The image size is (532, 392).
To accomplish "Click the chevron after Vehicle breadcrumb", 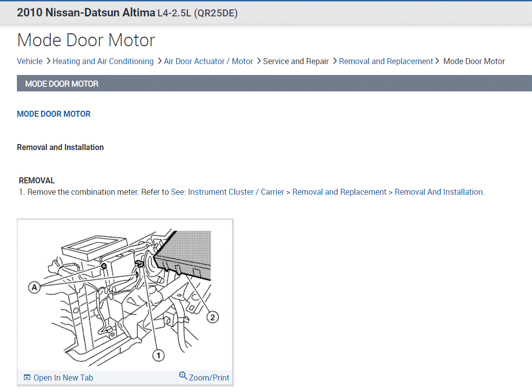I will (48, 61).
